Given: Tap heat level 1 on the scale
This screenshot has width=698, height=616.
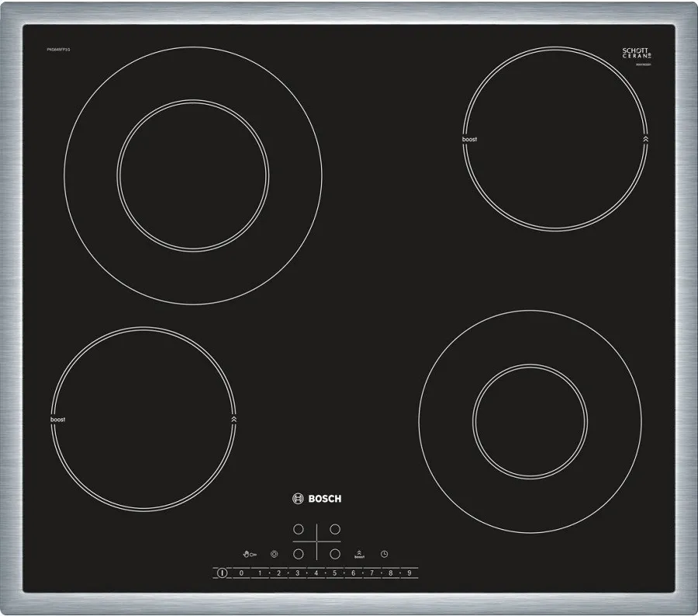Looking at the screenshot, I should coord(260,573).
